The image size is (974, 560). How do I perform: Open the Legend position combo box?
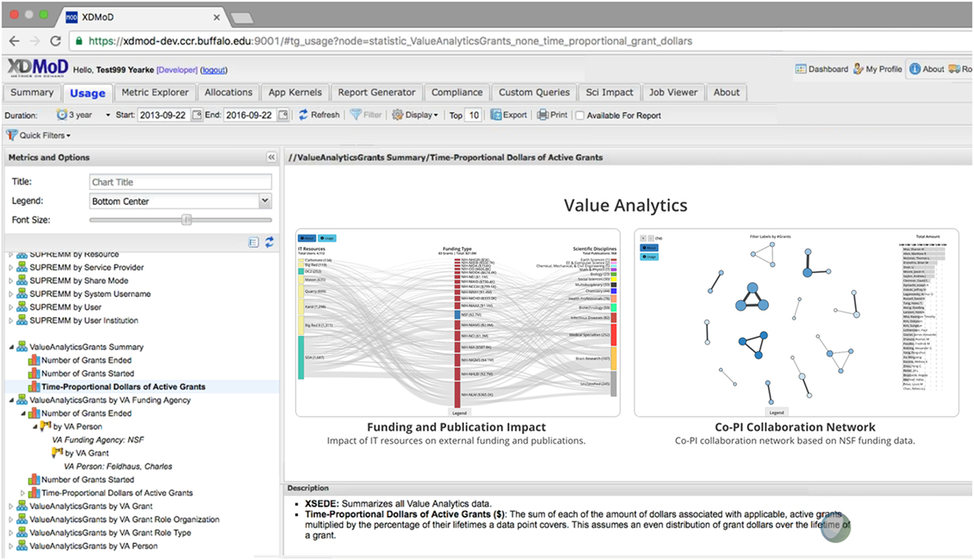pyautogui.click(x=180, y=201)
